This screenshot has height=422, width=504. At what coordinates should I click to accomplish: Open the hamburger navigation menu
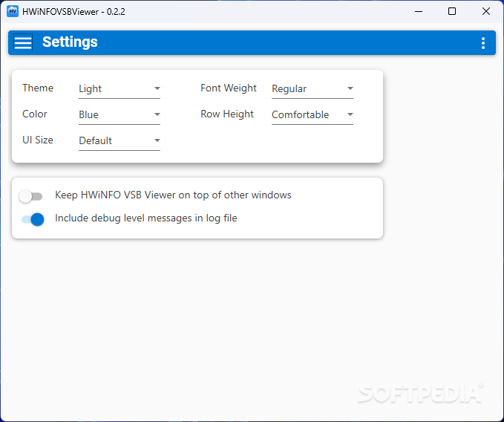coord(23,42)
